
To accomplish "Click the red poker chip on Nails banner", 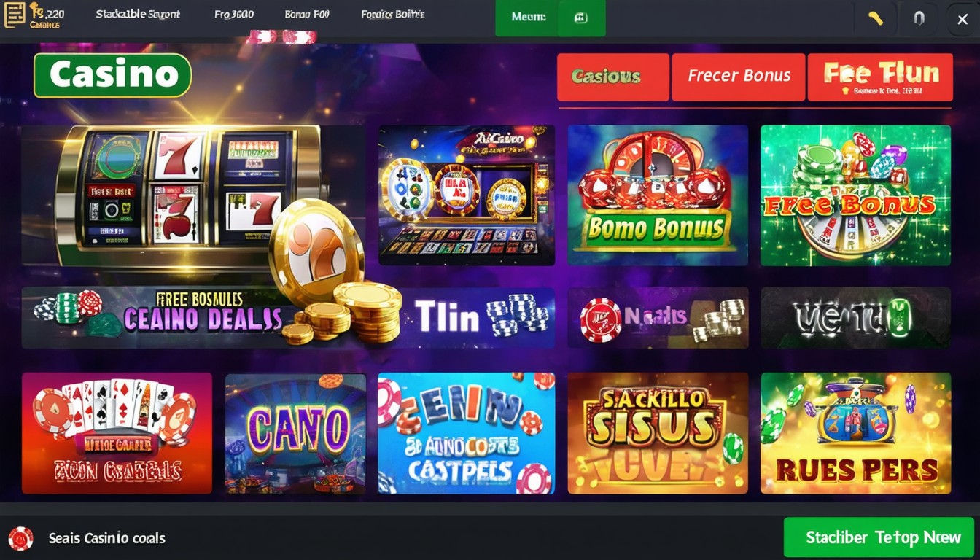I will pyautogui.click(x=600, y=319).
